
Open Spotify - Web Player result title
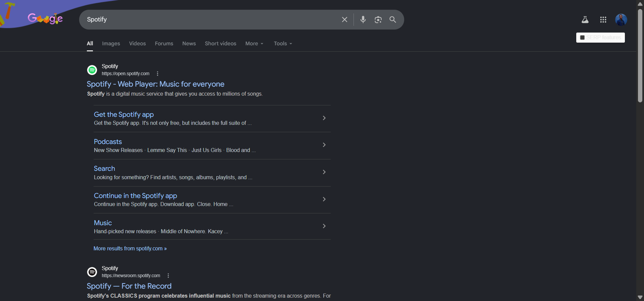tap(156, 84)
